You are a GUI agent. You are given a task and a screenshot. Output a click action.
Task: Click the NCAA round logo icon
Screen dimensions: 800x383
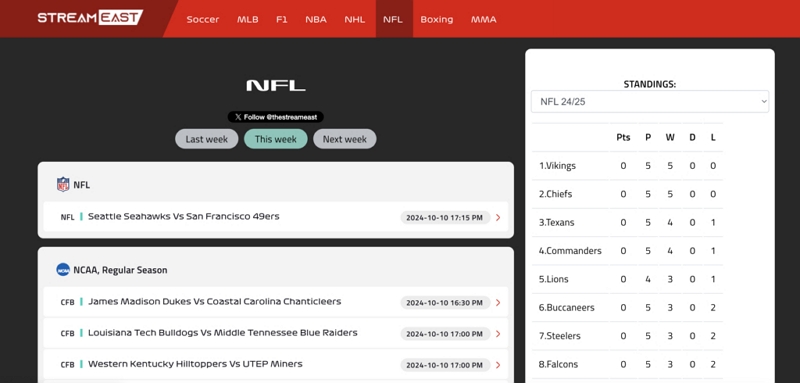63,270
